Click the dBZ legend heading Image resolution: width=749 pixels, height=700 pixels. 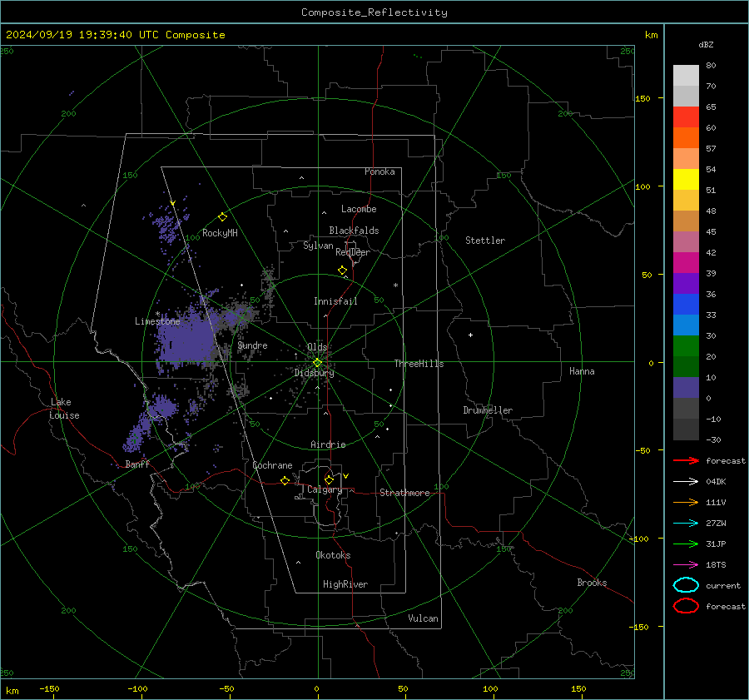pyautogui.click(x=706, y=45)
